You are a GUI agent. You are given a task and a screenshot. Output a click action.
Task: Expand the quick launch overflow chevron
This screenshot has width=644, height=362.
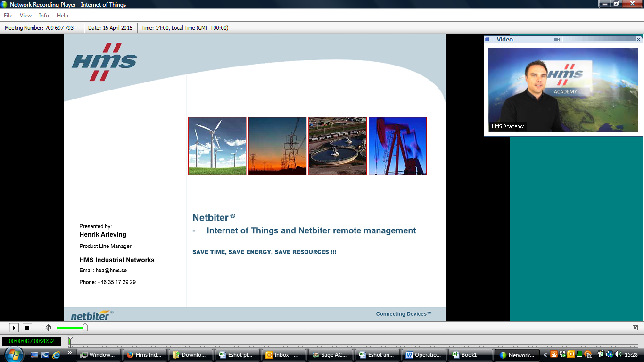[70, 353]
